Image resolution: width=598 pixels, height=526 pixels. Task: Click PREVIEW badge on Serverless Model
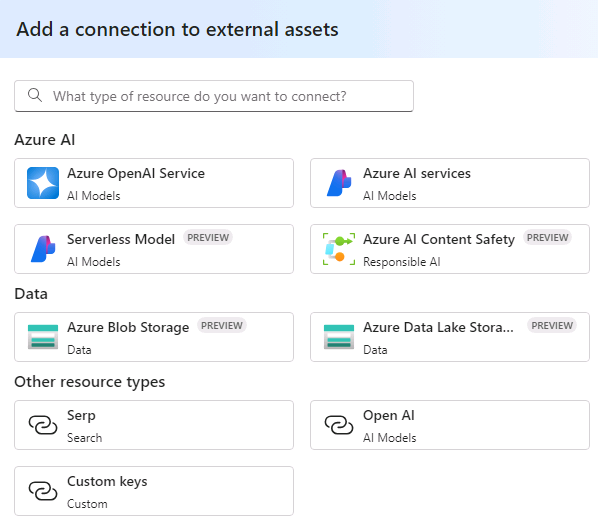click(208, 238)
